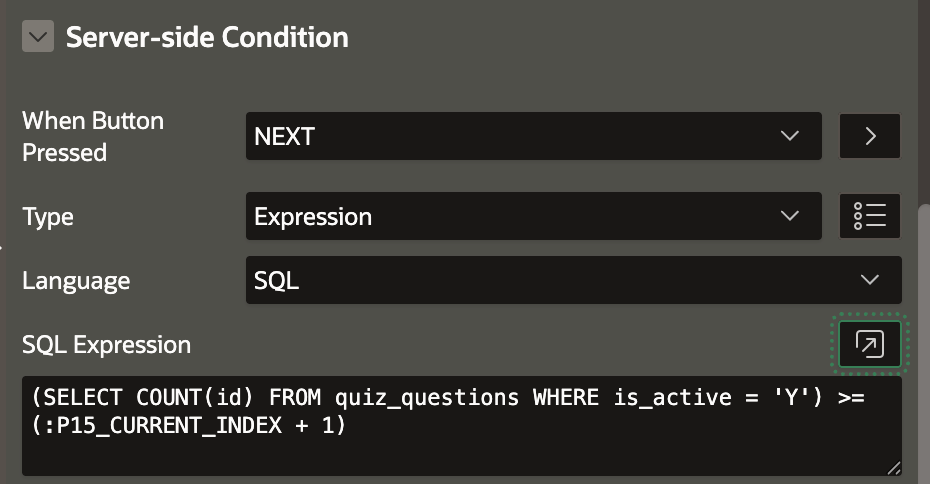The image size is (930, 484).
Task: Click the chevron arrow of Expression select
Action: coord(790,216)
